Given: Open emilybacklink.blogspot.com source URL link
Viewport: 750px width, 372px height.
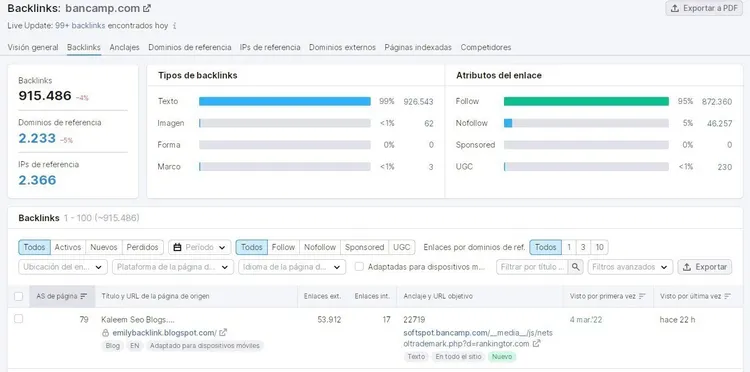Looking at the screenshot, I should click(x=165, y=333).
